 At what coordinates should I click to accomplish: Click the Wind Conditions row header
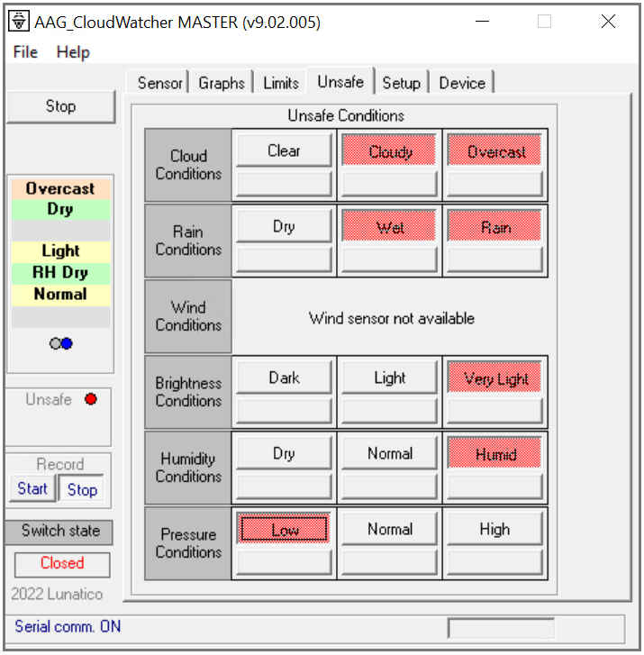tap(188, 316)
